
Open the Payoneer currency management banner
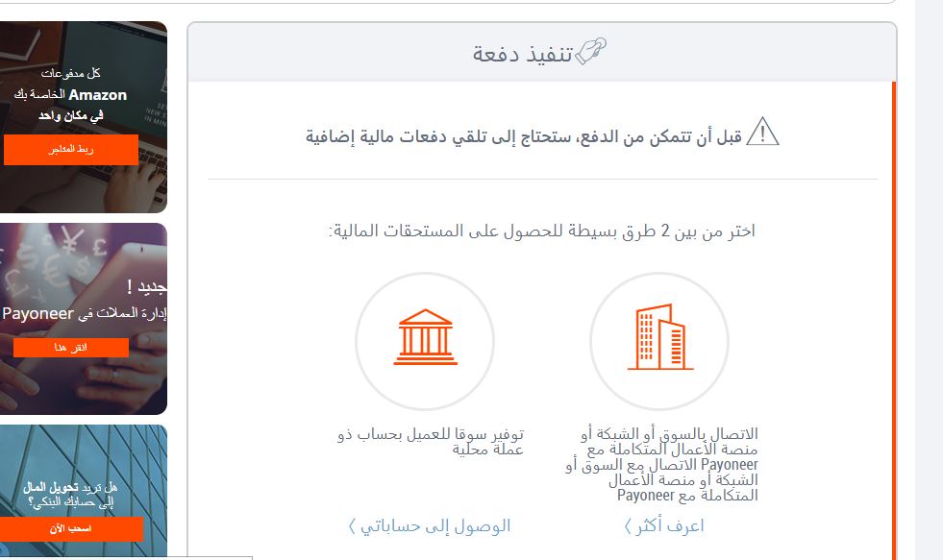point(84,319)
